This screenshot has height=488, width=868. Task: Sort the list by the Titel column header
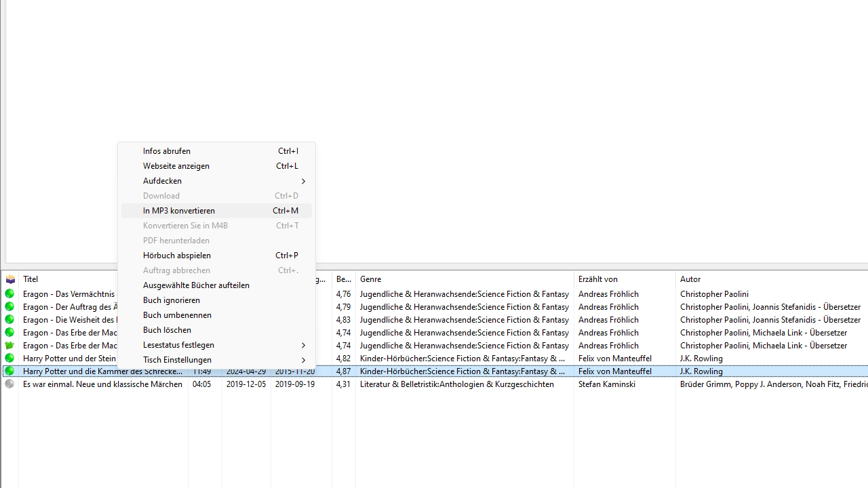click(31, 279)
